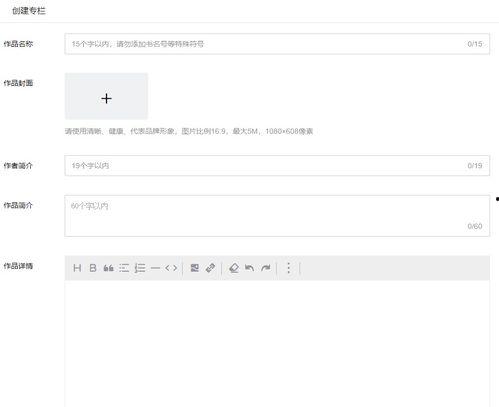This screenshot has height=407, width=499.
Task: Click the 作品封面 field label
Action: [x=18, y=83]
